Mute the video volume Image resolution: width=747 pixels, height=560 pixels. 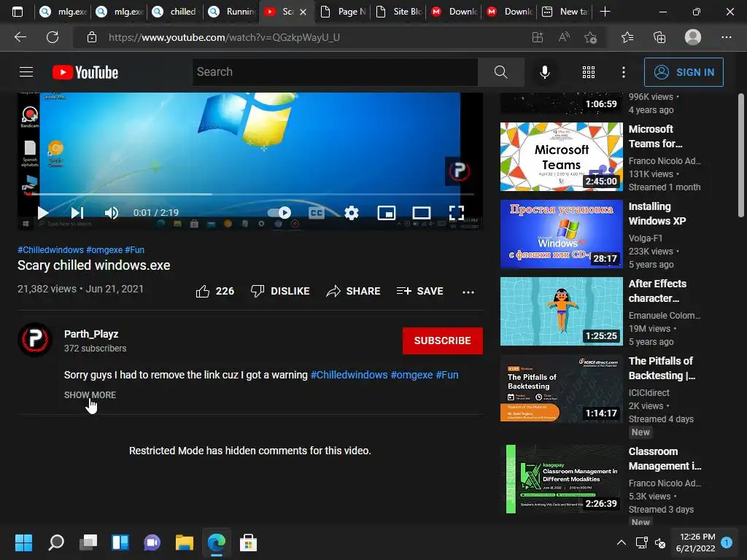point(111,213)
